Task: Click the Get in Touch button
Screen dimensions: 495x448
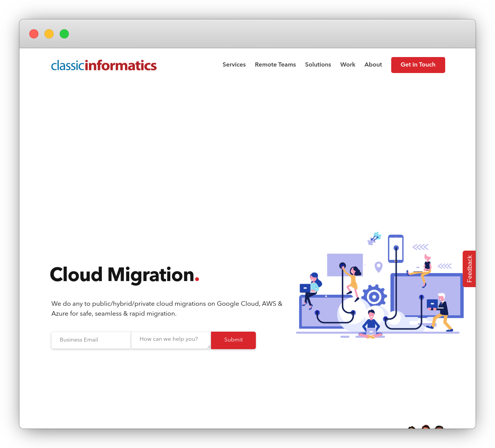Action: coord(418,65)
